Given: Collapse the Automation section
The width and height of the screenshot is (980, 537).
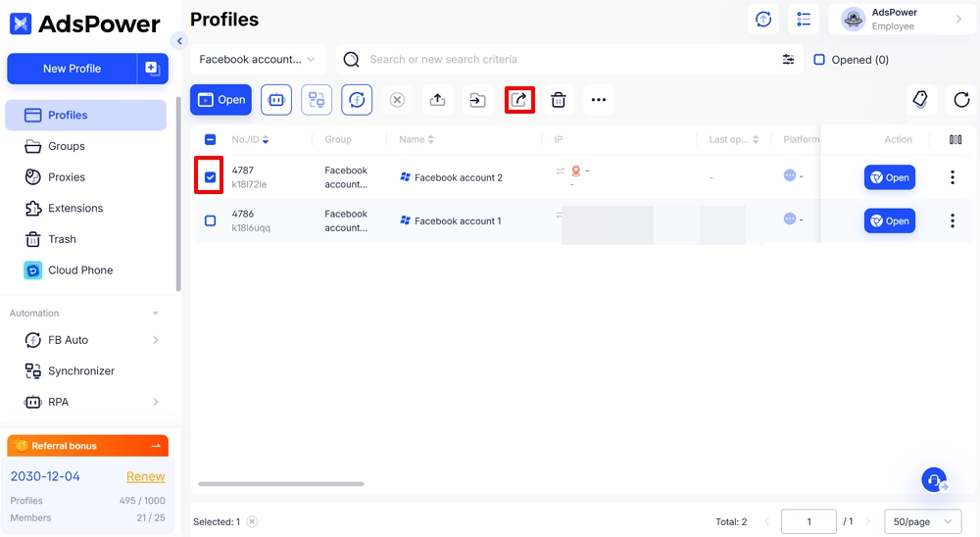Looking at the screenshot, I should [155, 314].
